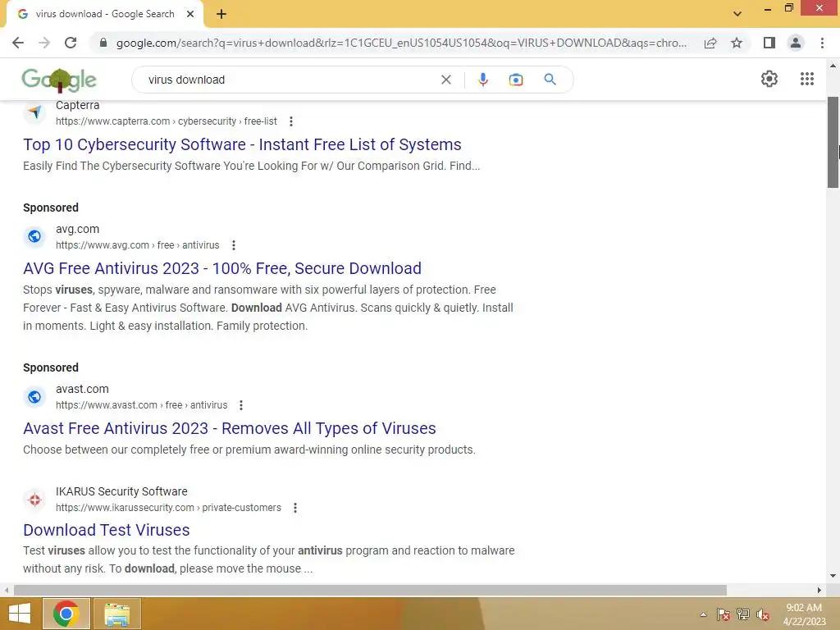Click the forward navigation arrow
840x630 pixels.
coord(44,43)
